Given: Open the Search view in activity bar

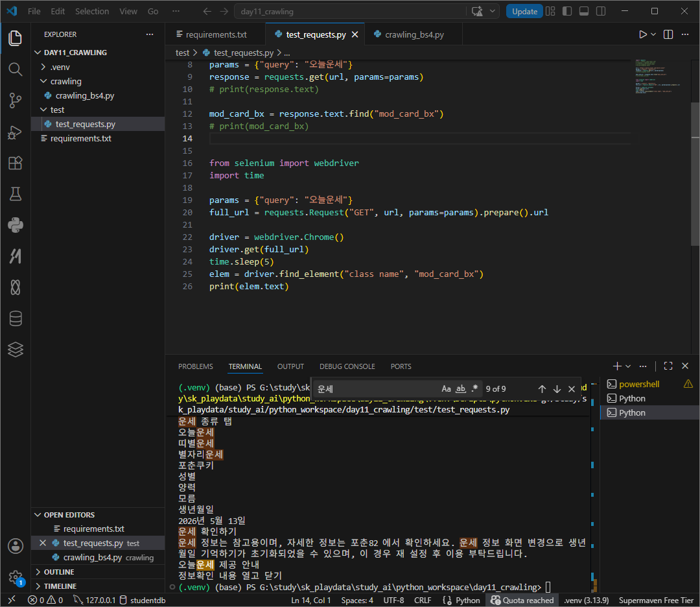Looking at the screenshot, I should coord(15,69).
